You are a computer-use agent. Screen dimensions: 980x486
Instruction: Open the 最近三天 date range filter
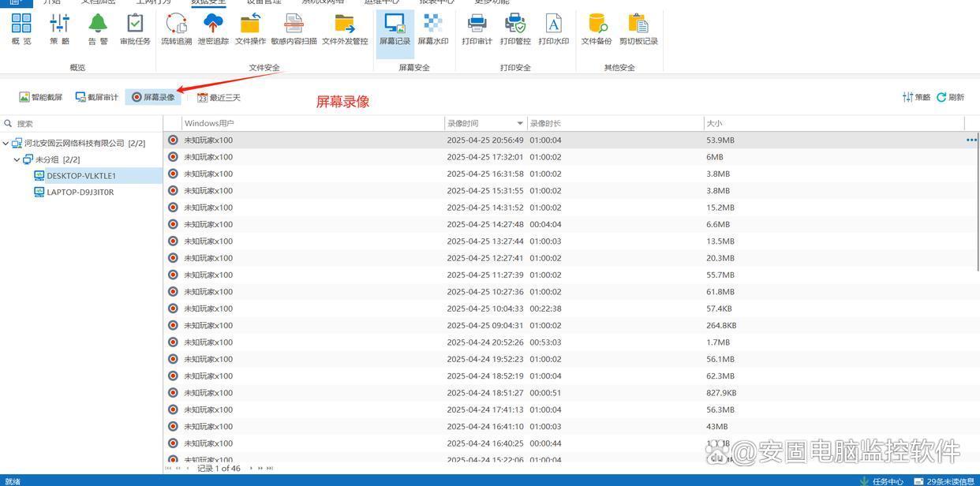click(x=219, y=98)
